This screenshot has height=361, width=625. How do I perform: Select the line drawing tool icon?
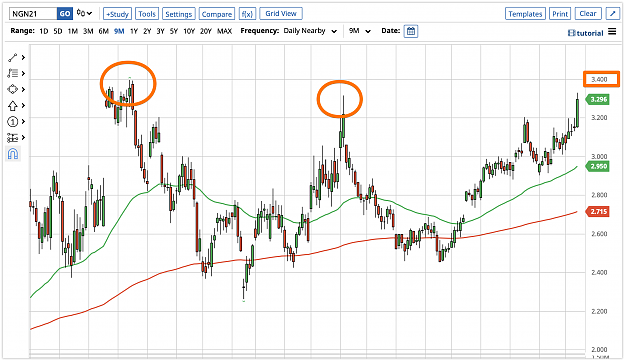pos(12,58)
